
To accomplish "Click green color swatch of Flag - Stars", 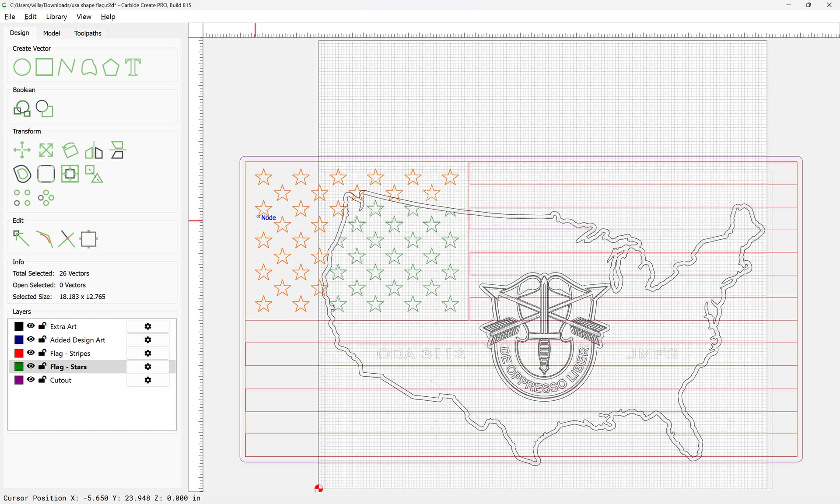I will pos(19,367).
